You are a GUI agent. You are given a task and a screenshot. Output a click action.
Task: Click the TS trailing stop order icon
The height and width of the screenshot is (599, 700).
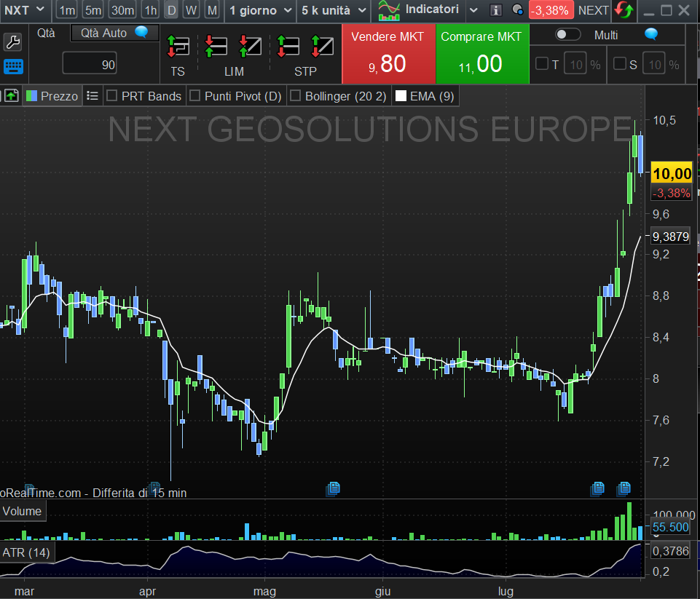(x=178, y=47)
